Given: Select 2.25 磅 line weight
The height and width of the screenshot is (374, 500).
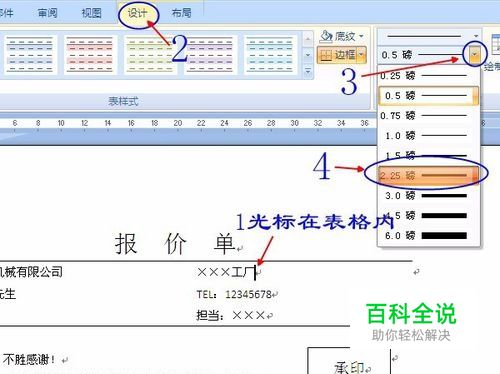Looking at the screenshot, I should coord(429,175).
